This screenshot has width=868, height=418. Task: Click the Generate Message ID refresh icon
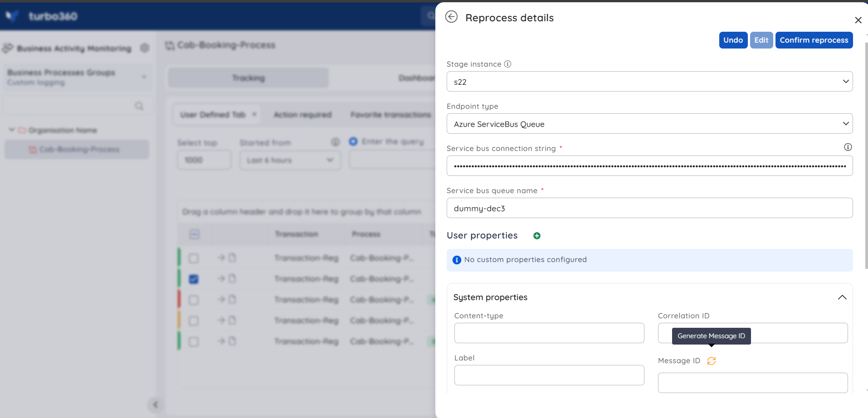pos(712,361)
